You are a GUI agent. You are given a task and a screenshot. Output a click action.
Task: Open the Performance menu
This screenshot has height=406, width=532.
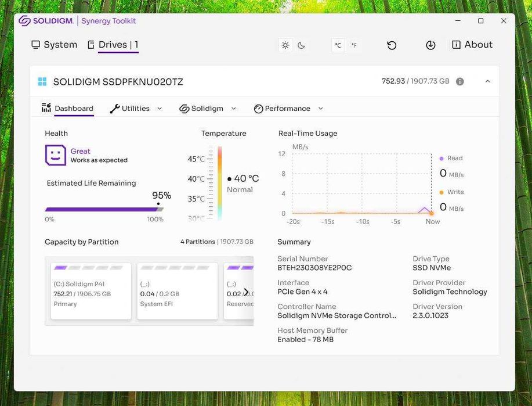[288, 109]
